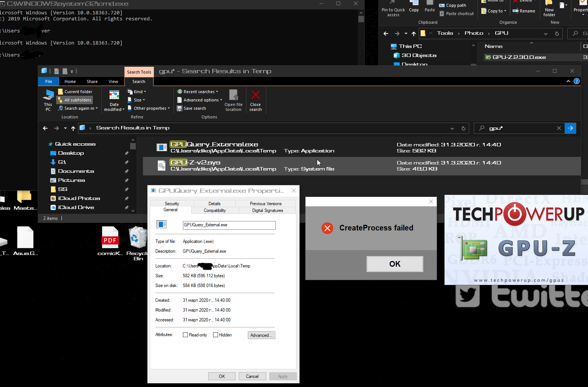Open Recycle Bin desktop icon
This screenshot has width=588, height=387.
[137, 243]
